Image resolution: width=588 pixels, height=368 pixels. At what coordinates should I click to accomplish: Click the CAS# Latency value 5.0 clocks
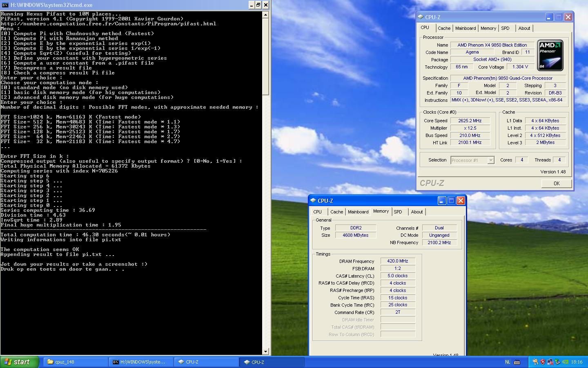398,276
